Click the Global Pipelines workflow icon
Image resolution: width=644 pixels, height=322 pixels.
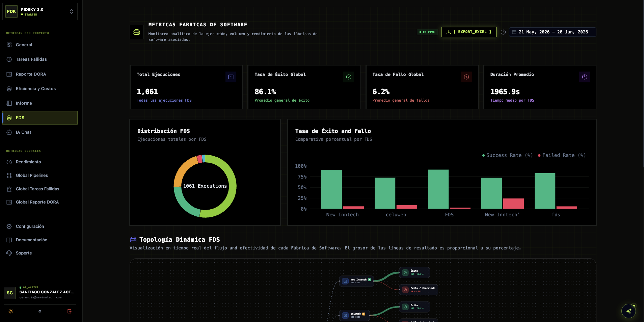[9, 176]
